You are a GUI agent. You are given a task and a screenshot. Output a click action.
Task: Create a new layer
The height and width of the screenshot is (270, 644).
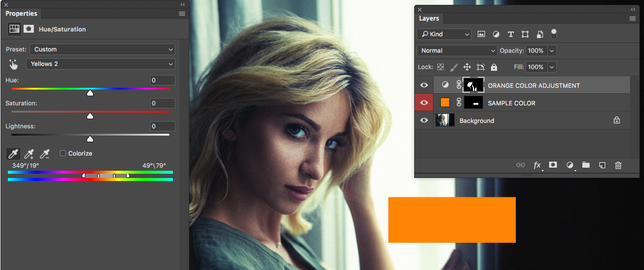(602, 165)
